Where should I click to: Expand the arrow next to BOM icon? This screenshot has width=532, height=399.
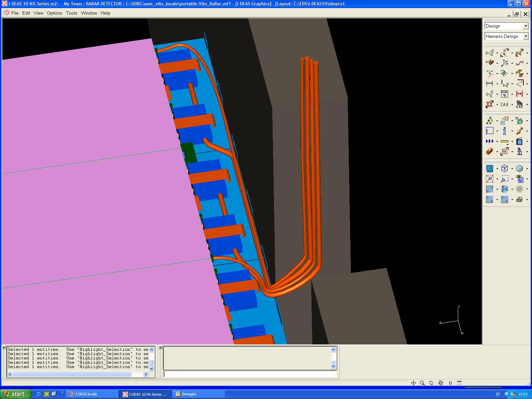[512, 94]
